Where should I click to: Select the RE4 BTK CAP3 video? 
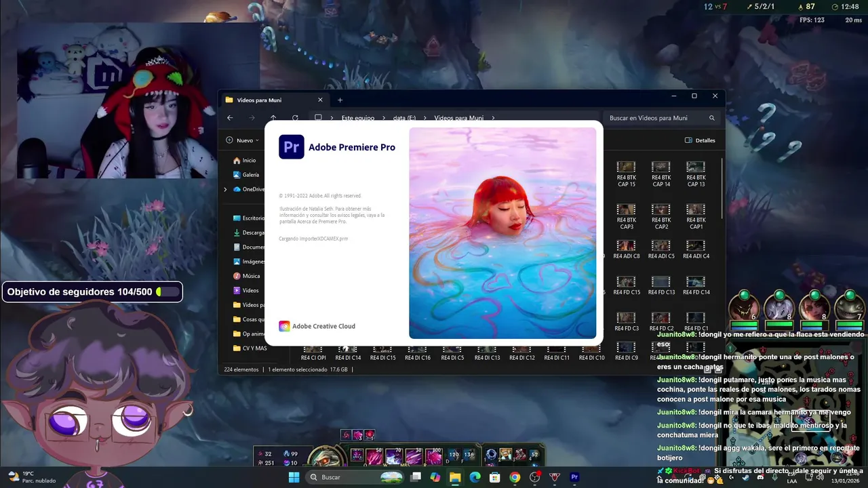tap(626, 216)
